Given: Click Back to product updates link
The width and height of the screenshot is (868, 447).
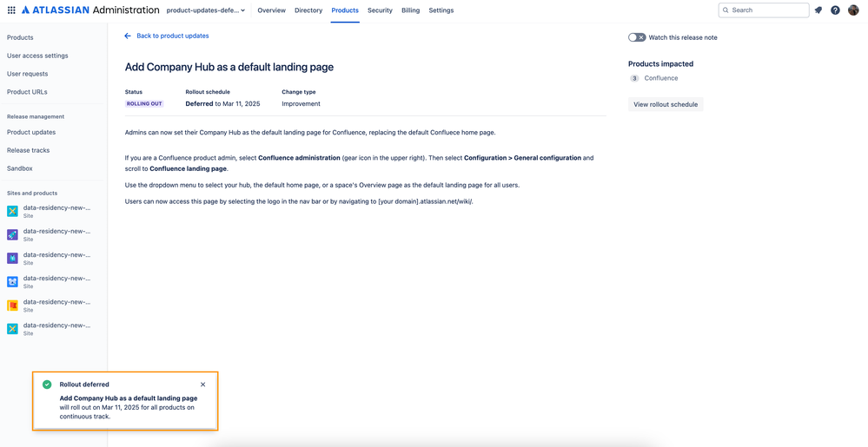Looking at the screenshot, I should click(173, 36).
